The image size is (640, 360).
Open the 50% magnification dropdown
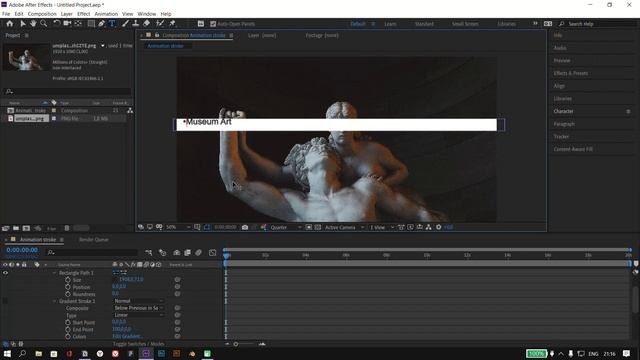(x=178, y=227)
